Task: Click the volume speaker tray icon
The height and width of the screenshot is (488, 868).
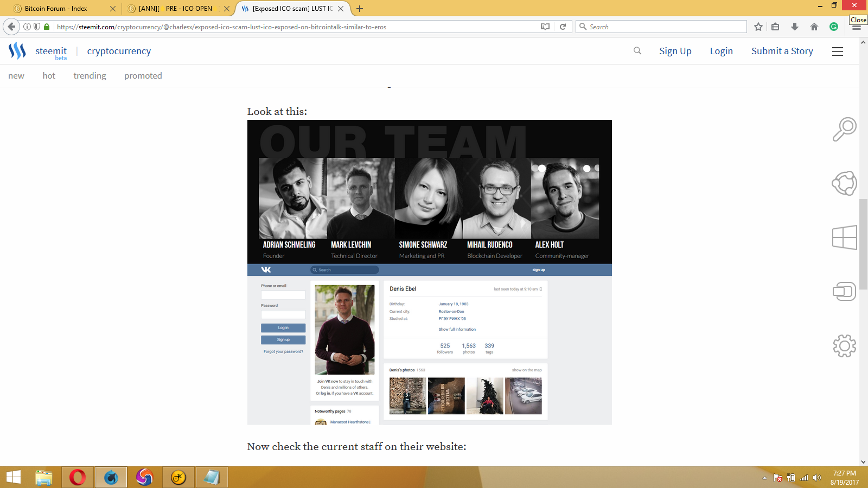Action: pos(817,478)
